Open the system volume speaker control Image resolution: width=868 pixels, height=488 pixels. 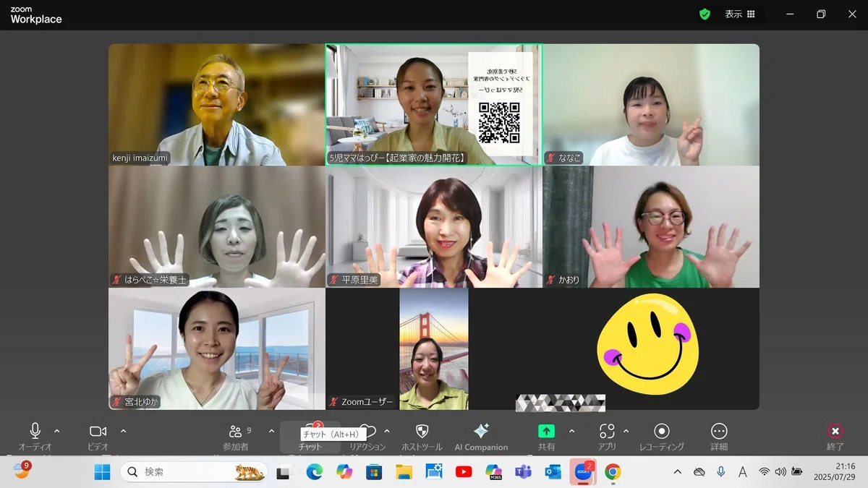point(780,472)
